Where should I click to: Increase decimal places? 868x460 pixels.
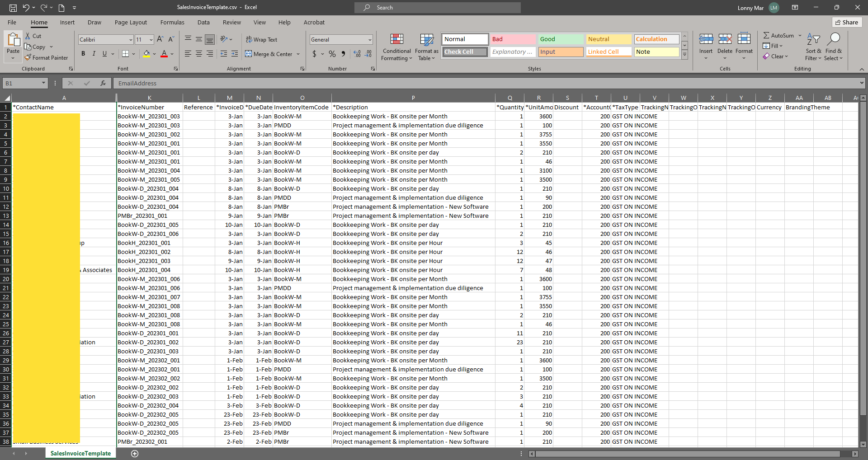(x=357, y=54)
